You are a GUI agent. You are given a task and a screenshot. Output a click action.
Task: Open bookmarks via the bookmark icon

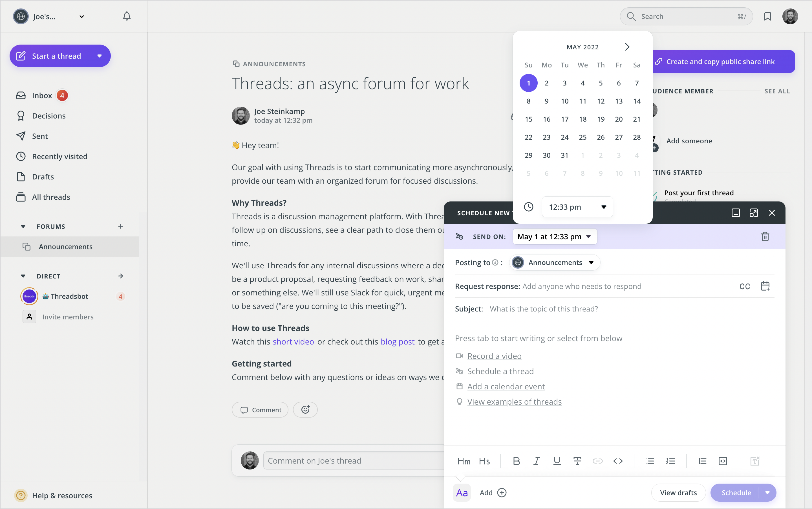[x=767, y=16]
